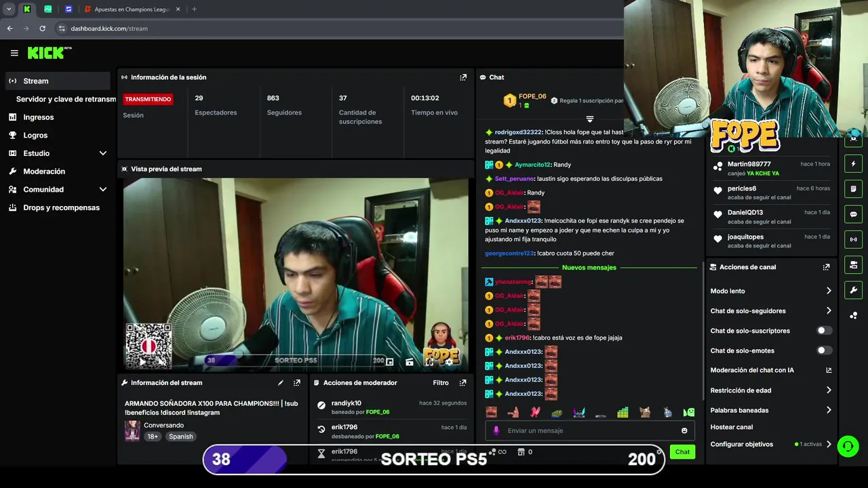Open the emoji picker in the chat input

click(x=684, y=430)
